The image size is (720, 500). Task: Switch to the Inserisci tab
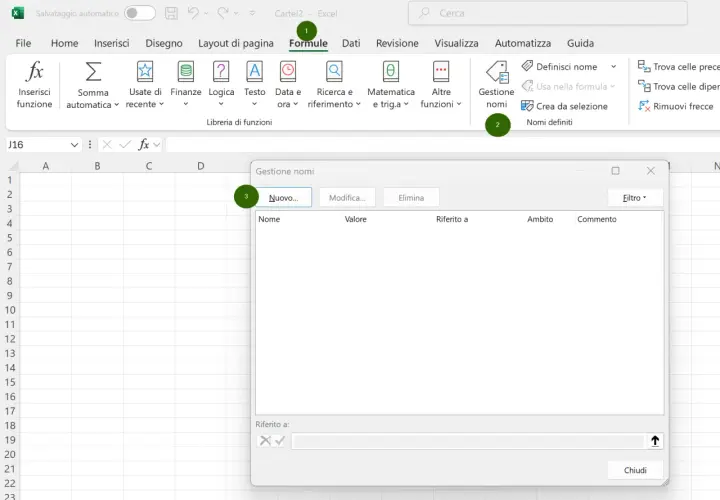coord(112,43)
